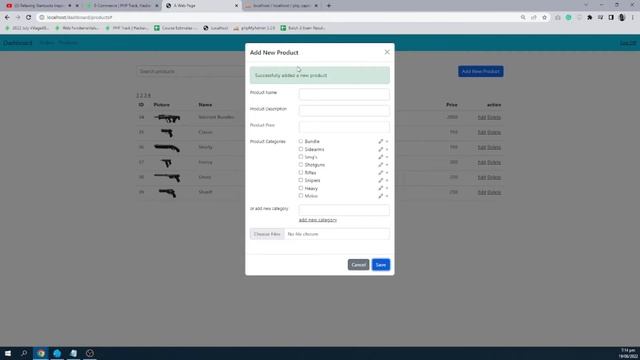Screen dimensions: 640x360
Task: Click the taskbar search icon
Action: pyautogui.click(x=24, y=353)
